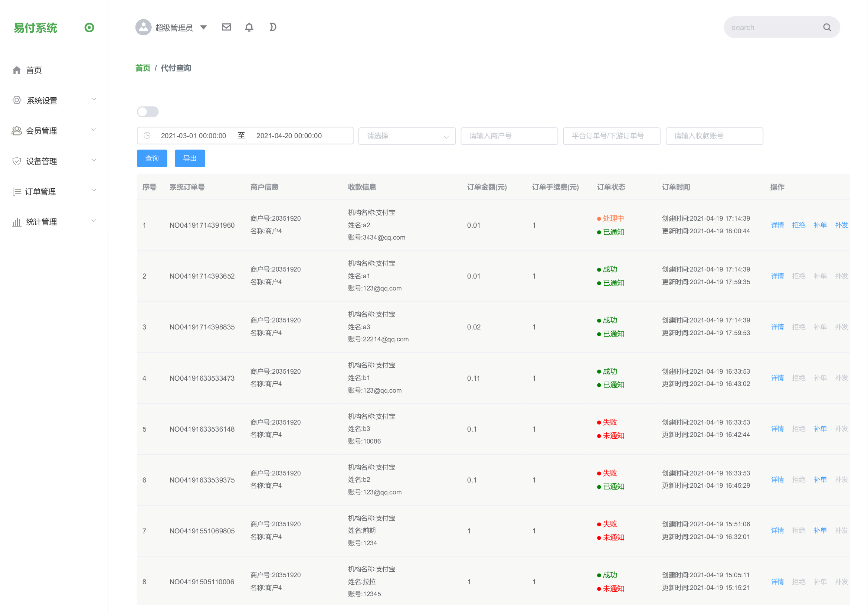
Task: Click 补单 in row 5 with account 10086
Action: (x=820, y=429)
